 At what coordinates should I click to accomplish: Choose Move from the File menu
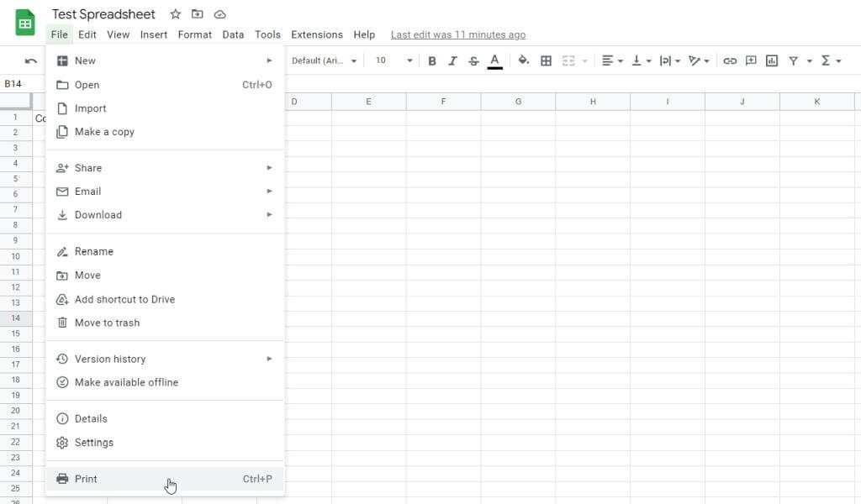165,276
